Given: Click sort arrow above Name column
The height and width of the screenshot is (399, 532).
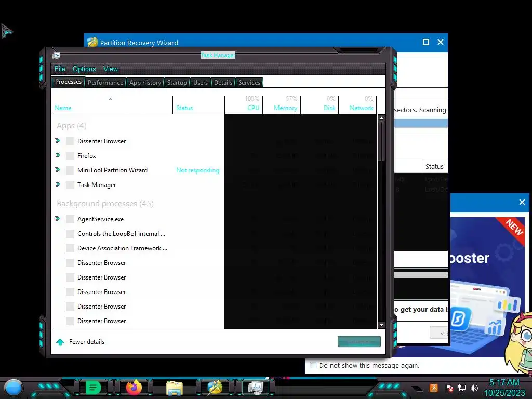Looking at the screenshot, I should (x=110, y=99).
